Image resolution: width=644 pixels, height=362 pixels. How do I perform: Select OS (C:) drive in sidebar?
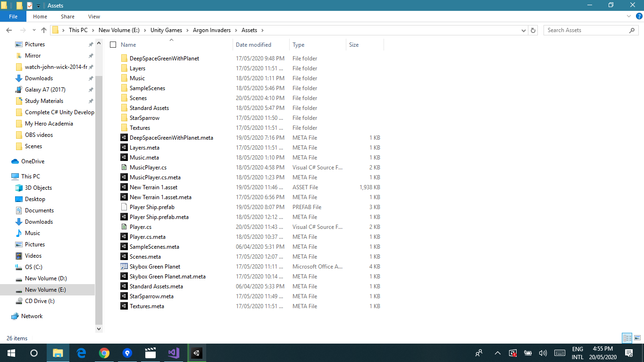33,267
